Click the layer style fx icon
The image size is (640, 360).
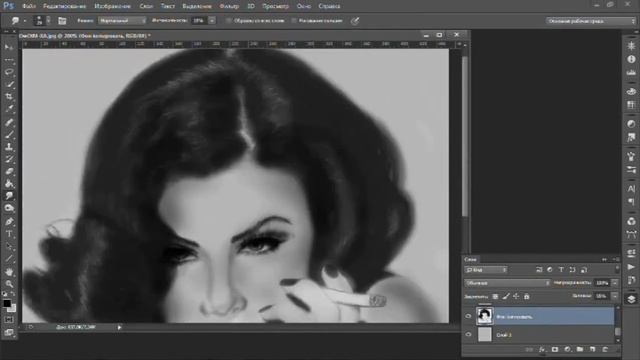[542, 349]
